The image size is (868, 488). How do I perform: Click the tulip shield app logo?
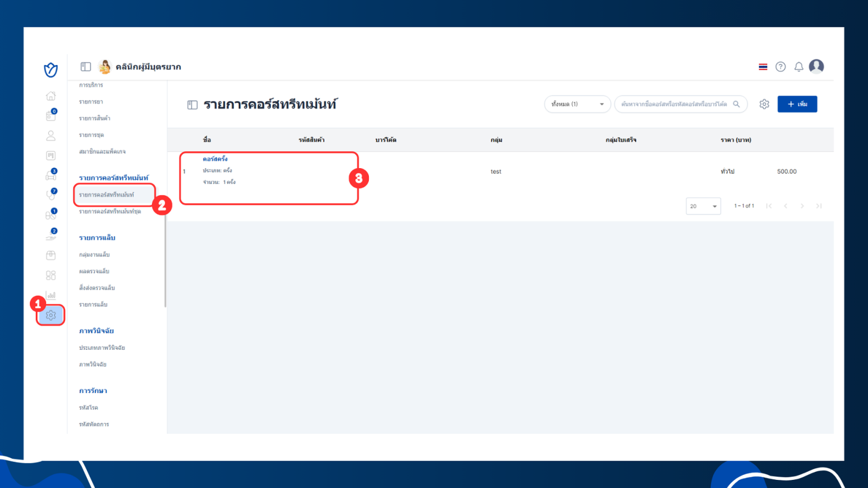tap(51, 69)
